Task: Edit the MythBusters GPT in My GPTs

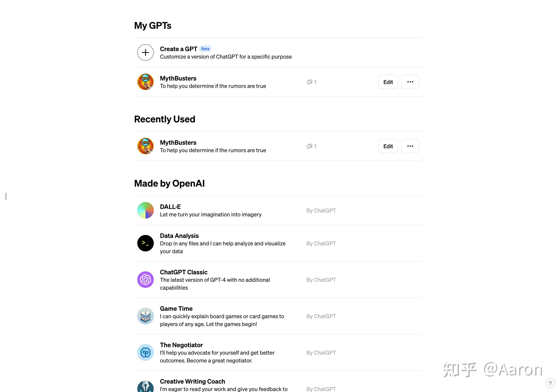Action: (x=388, y=82)
